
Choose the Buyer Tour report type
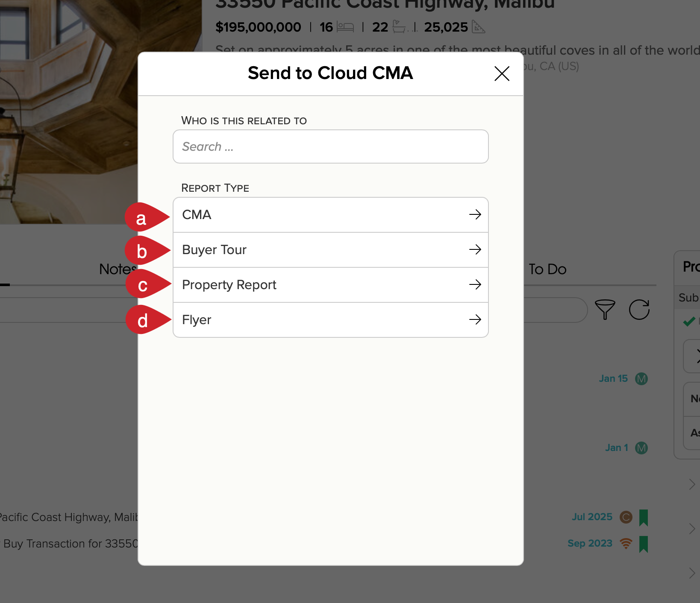click(331, 250)
